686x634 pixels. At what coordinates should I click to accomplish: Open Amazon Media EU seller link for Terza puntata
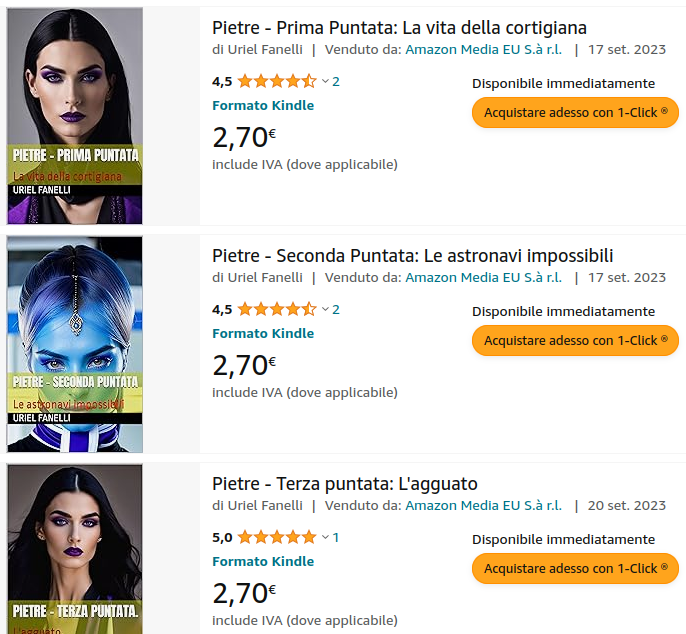483,505
